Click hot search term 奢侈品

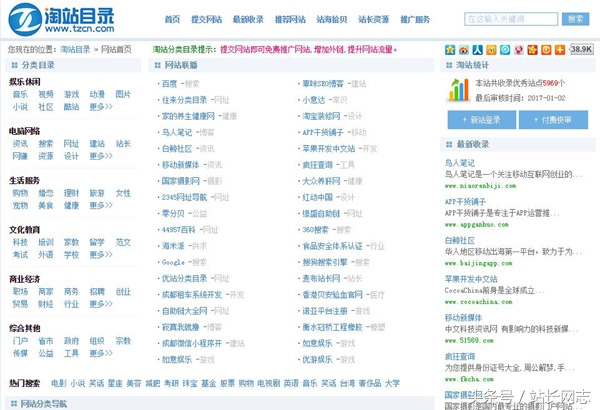tap(370, 383)
